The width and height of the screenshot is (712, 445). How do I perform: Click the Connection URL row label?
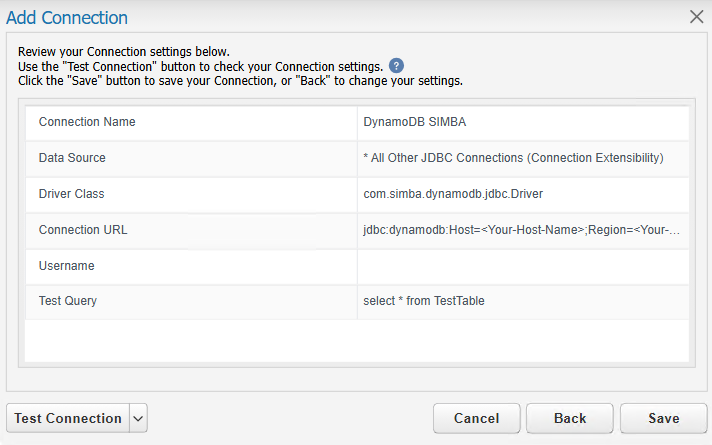(83, 229)
